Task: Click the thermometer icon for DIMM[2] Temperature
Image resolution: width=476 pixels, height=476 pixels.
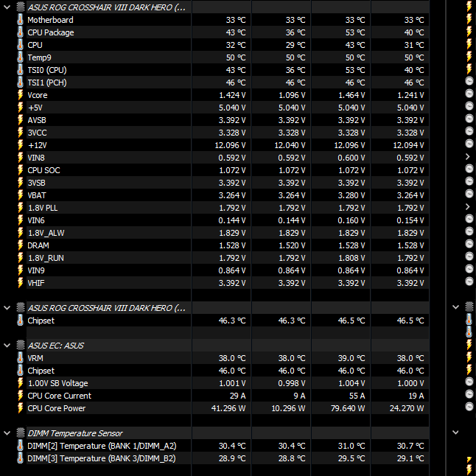Action: 20,446
